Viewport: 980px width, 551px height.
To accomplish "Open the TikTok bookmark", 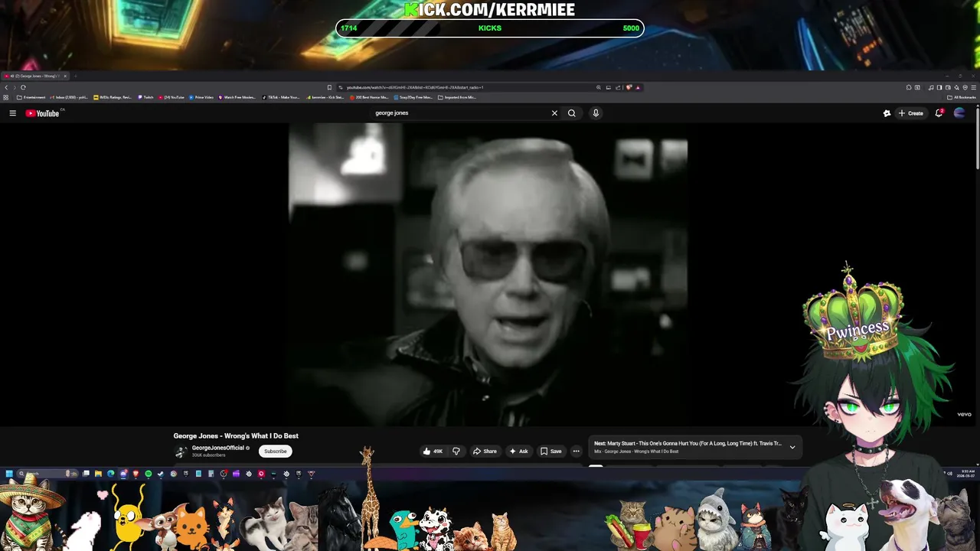I will click(x=280, y=97).
